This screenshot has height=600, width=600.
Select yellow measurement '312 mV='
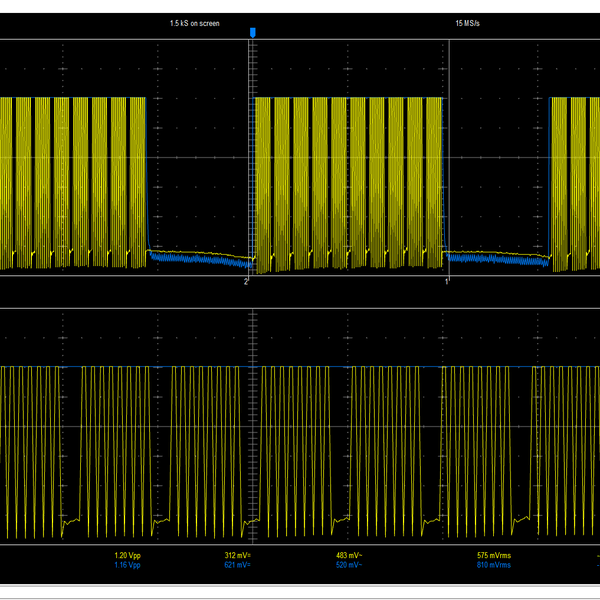click(238, 555)
